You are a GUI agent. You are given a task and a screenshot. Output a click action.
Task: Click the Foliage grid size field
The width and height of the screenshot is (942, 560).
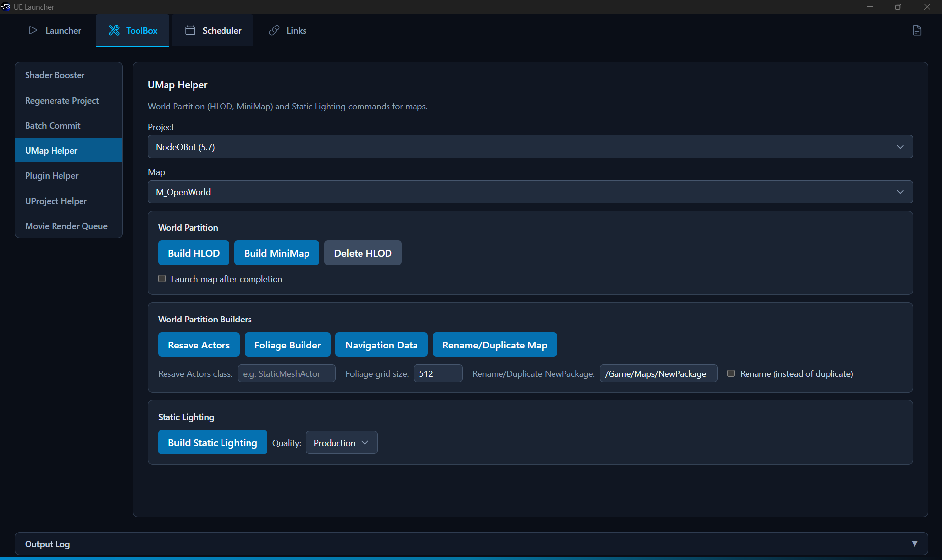[x=438, y=373]
